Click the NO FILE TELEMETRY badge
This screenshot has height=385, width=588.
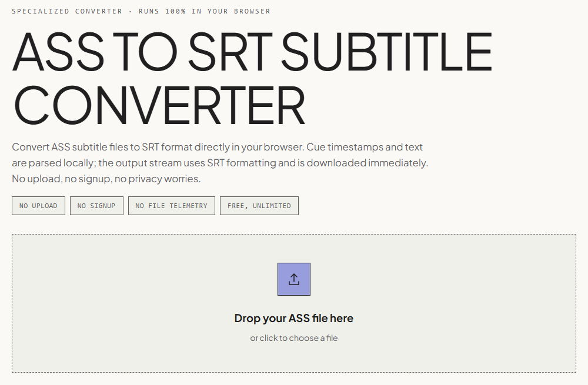point(171,206)
